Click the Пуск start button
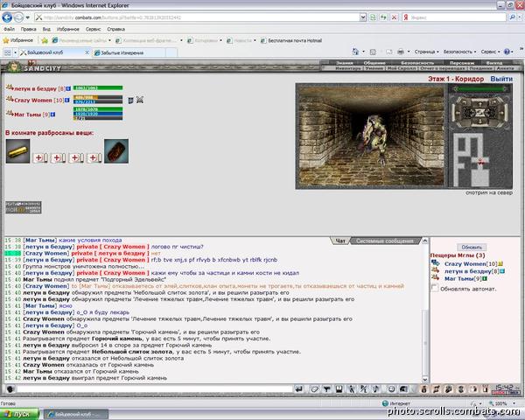This screenshot has height=420, width=525. pos(20,414)
